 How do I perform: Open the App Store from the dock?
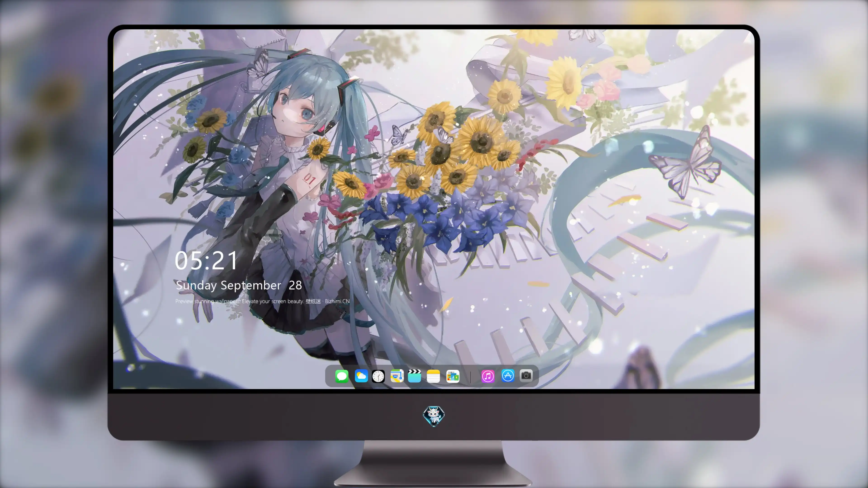[508, 375]
